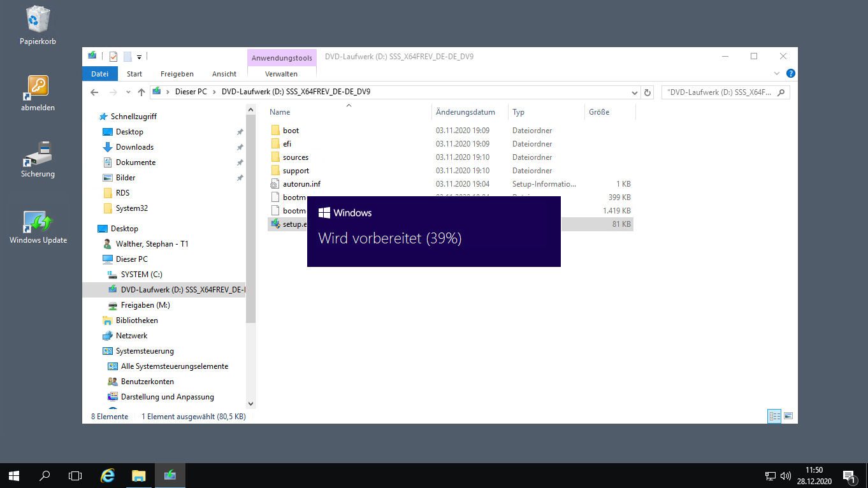Open Desktop under Schnellzugriff
Screen dimensions: 868x488
129,132
